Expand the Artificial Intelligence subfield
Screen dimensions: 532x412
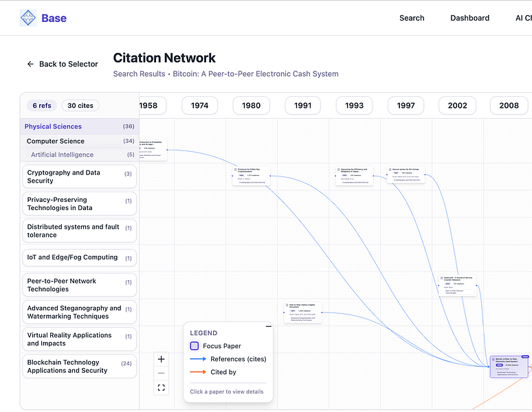[x=80, y=154]
